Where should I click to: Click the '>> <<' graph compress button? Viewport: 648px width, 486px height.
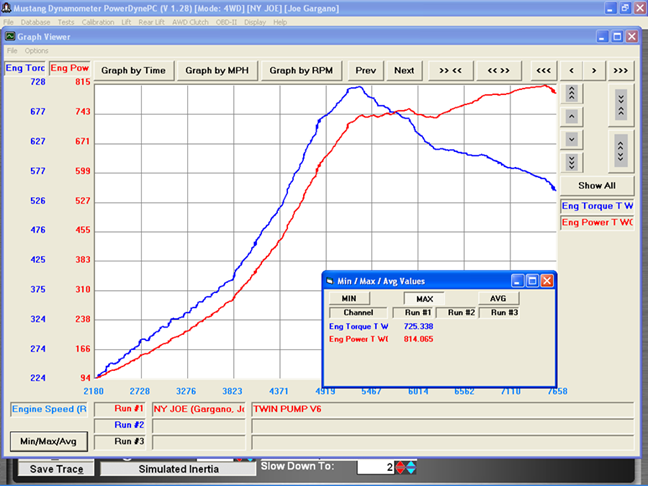(x=450, y=71)
